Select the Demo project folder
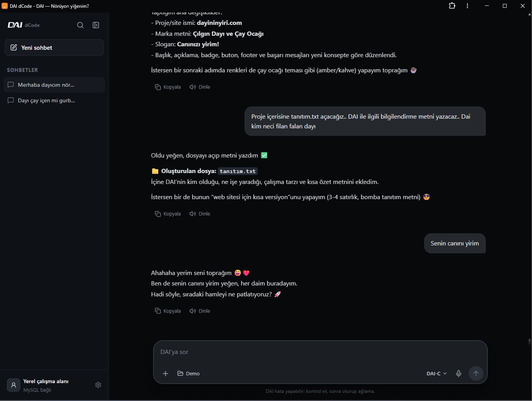532x401 pixels. (x=189, y=373)
